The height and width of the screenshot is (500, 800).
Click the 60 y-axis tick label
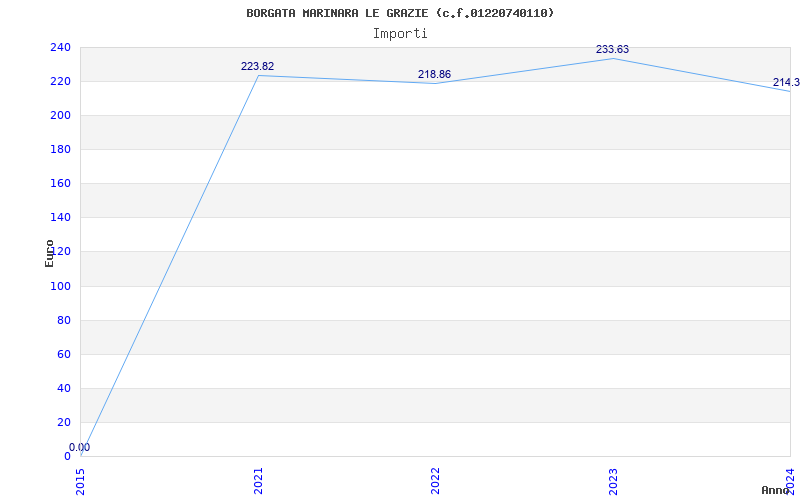(x=64, y=355)
